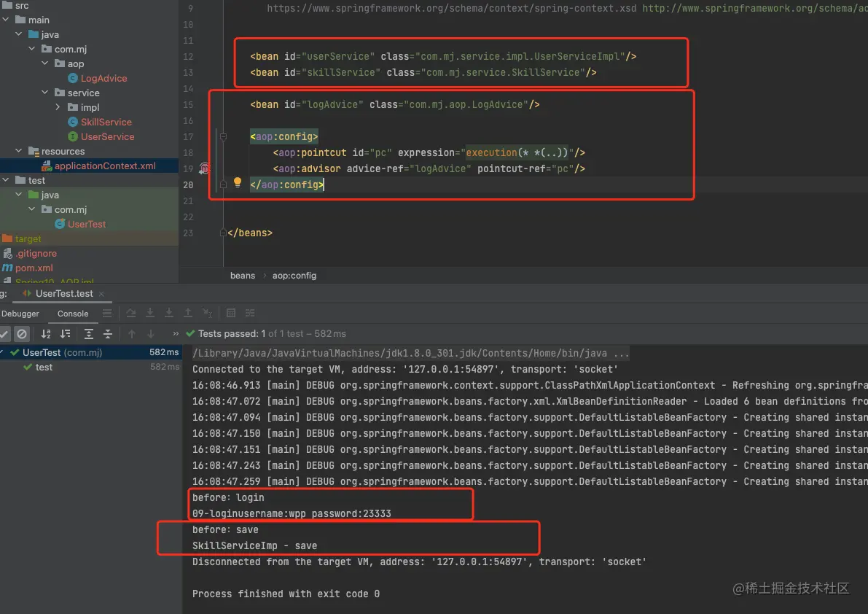The width and height of the screenshot is (868, 614).
Task: Select applicationContext.xml in project tree
Action: coord(105,166)
